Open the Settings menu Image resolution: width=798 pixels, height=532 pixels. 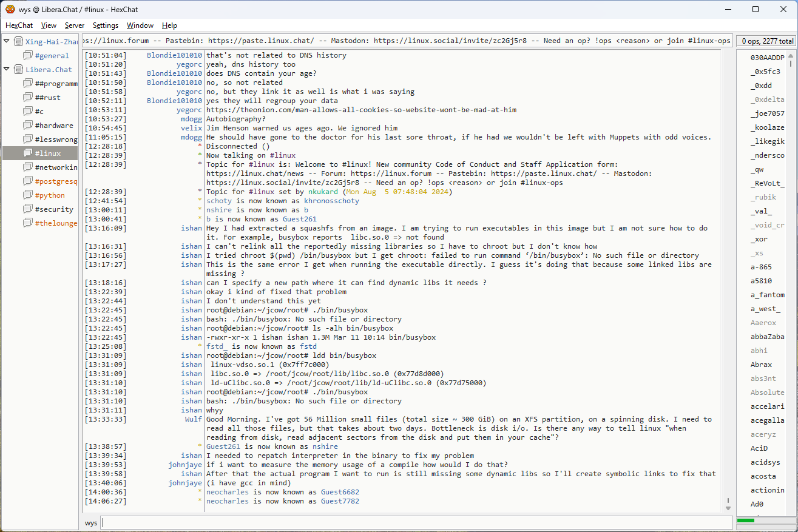[106, 25]
